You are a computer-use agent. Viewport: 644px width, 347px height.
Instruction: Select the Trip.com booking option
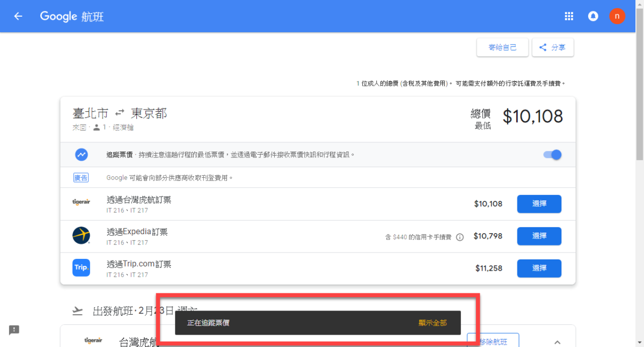tap(539, 269)
